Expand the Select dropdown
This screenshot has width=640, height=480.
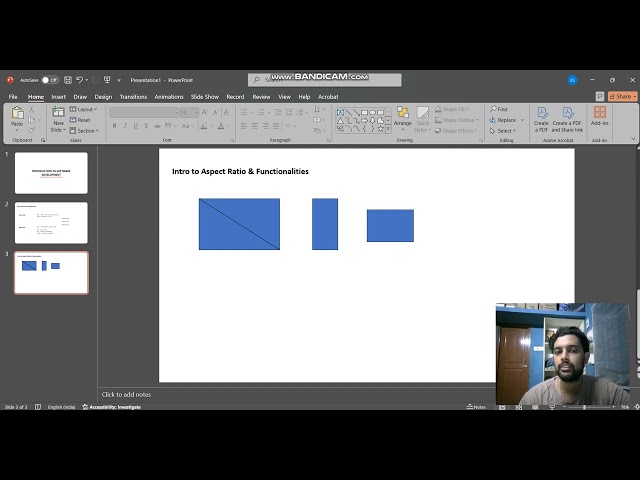point(503,131)
